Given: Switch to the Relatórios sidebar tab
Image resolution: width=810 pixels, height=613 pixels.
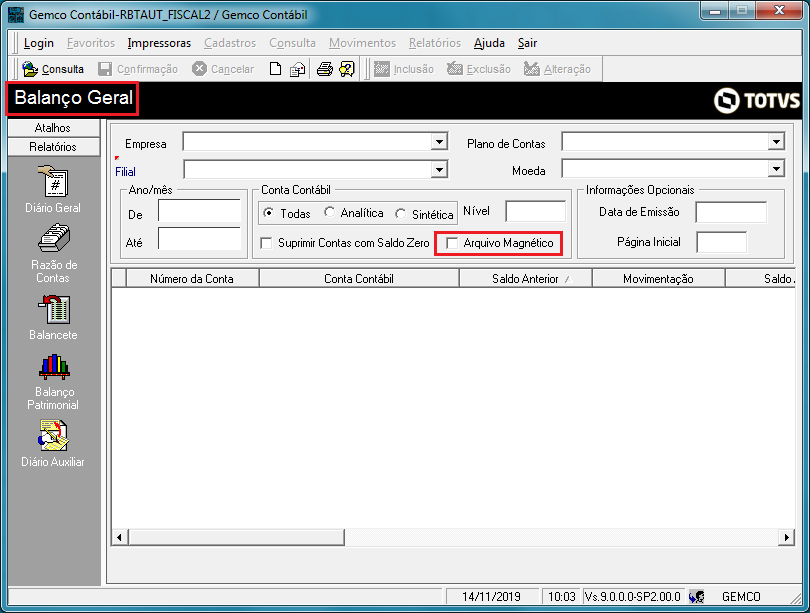Looking at the screenshot, I should click(x=53, y=147).
